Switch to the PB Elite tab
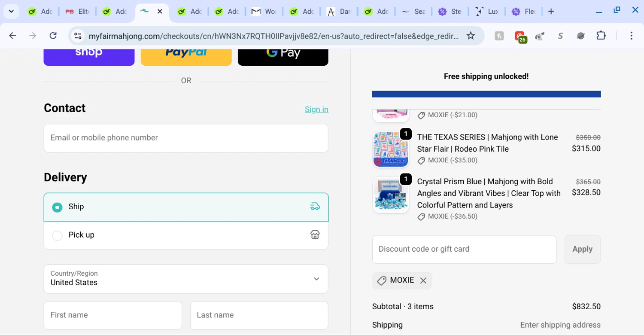Image resolution: width=644 pixels, height=335 pixels. [78, 12]
